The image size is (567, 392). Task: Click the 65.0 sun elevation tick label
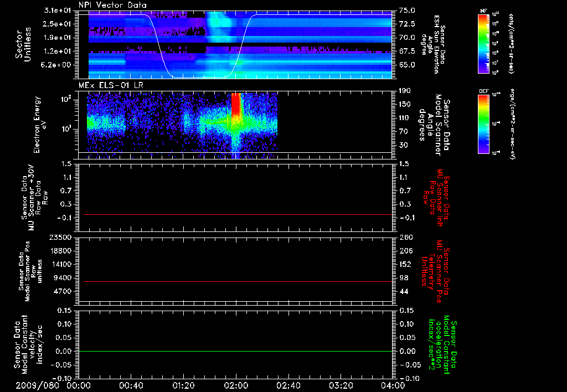[x=407, y=65]
